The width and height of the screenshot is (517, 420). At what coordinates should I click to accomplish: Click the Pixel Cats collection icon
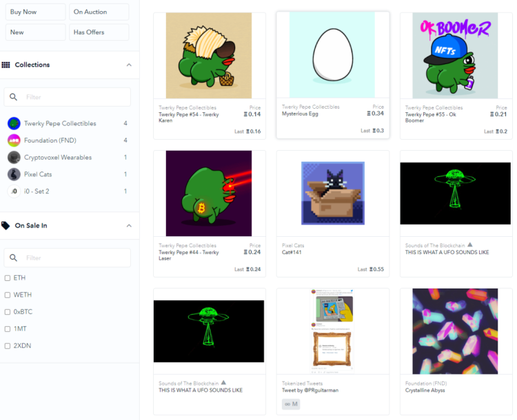(14, 174)
